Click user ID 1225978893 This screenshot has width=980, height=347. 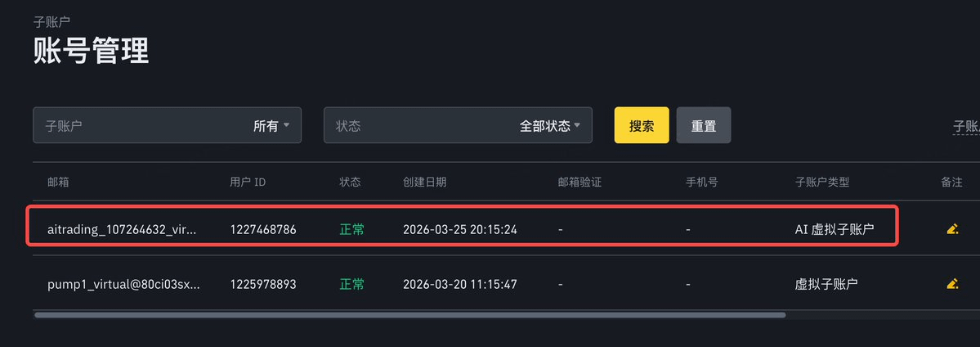pos(263,285)
